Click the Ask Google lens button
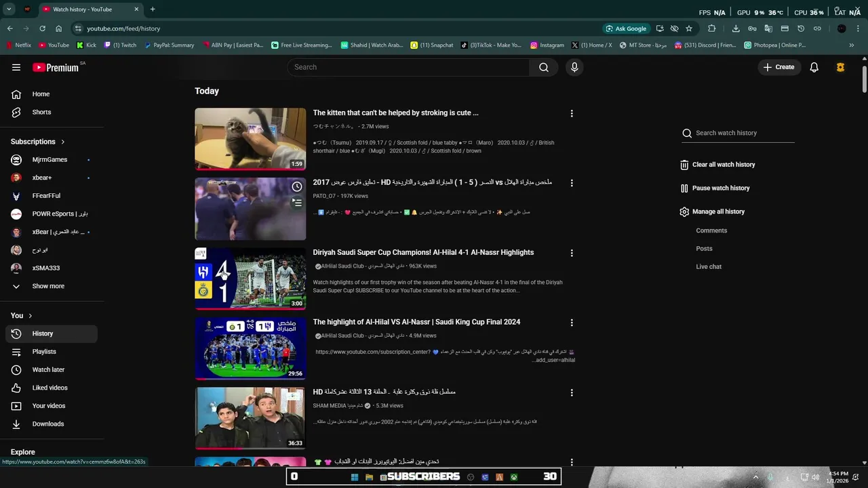The height and width of the screenshot is (488, 868). tap(627, 28)
